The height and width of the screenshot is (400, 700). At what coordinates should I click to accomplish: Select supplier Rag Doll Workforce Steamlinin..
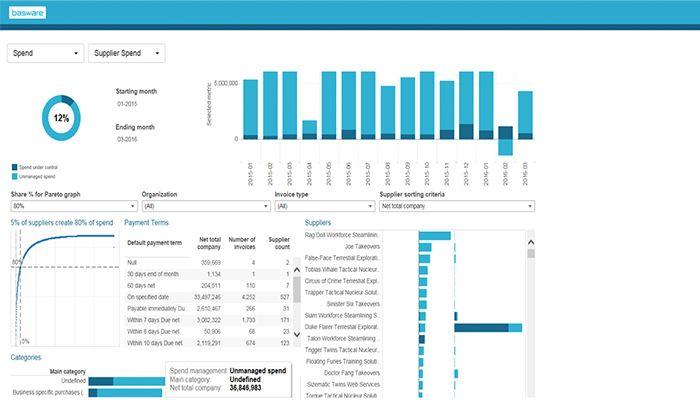(342, 235)
